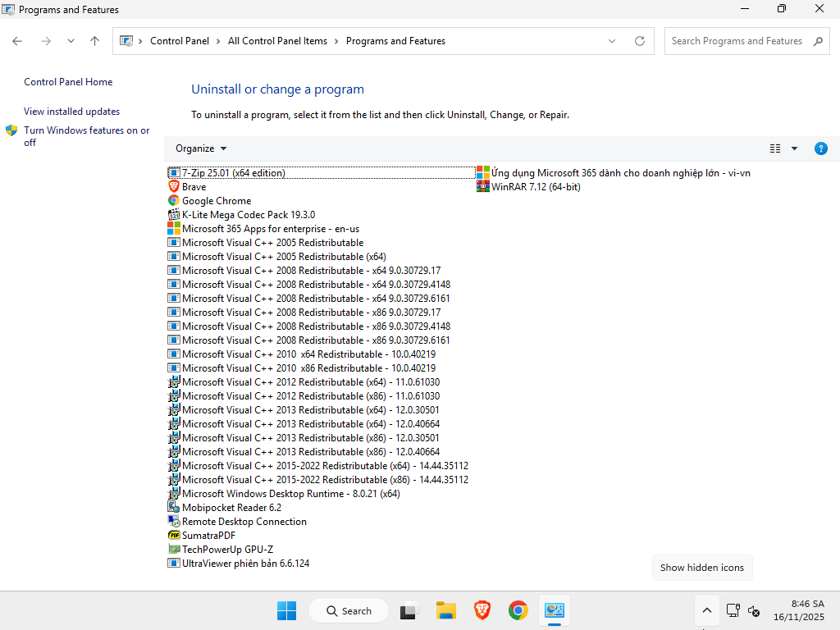The width and height of the screenshot is (840, 630).
Task: Select the Control Panel breadcrumb
Action: tap(181, 40)
